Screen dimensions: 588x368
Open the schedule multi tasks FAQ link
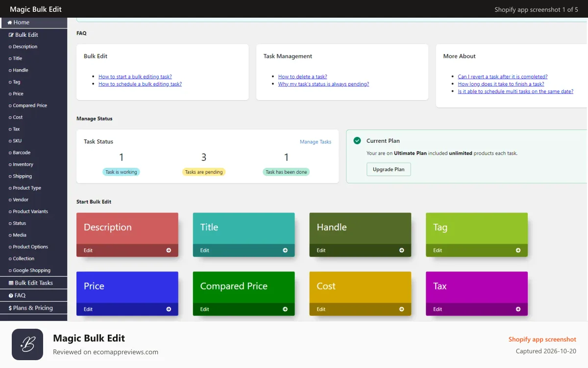tap(515, 91)
